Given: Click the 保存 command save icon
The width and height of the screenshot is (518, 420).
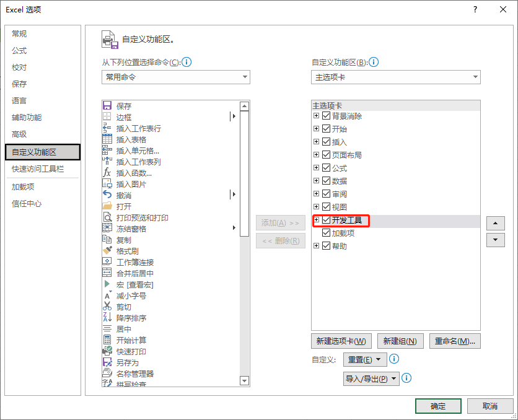Looking at the screenshot, I should pos(107,106).
